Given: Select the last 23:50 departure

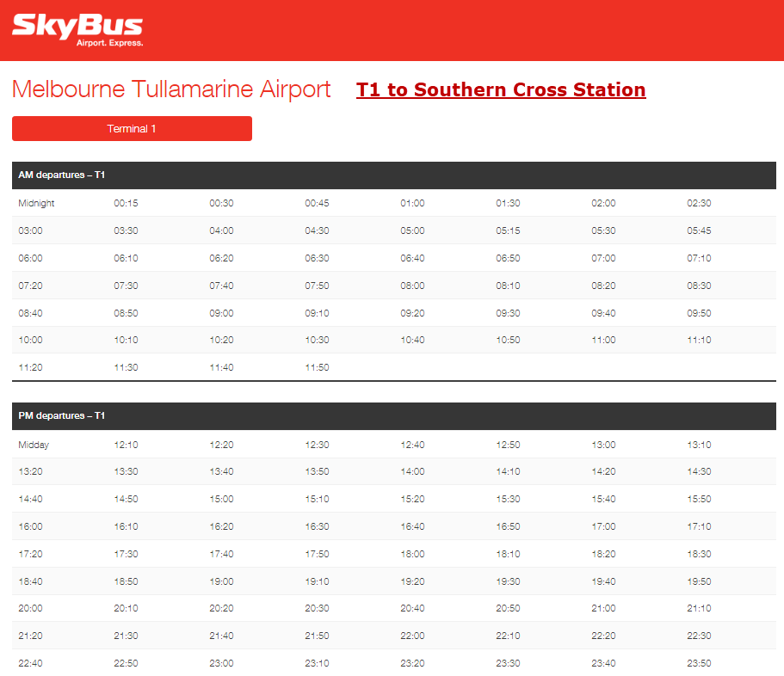Looking at the screenshot, I should [699, 663].
